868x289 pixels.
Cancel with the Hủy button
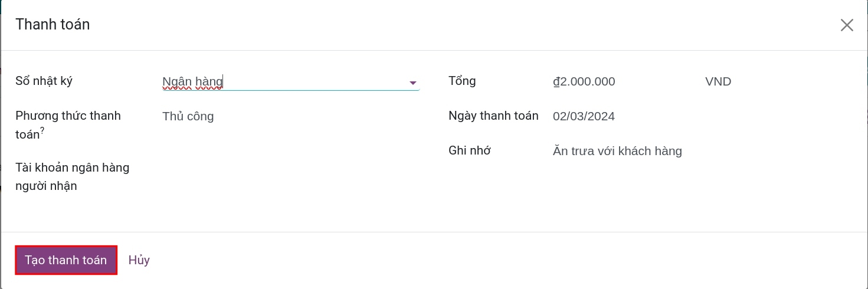tap(139, 260)
